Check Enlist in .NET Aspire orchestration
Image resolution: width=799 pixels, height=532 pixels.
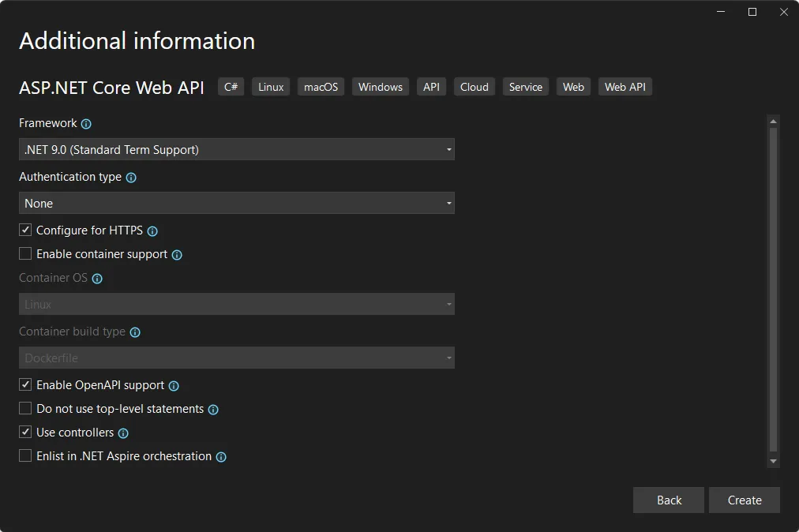tap(24, 455)
